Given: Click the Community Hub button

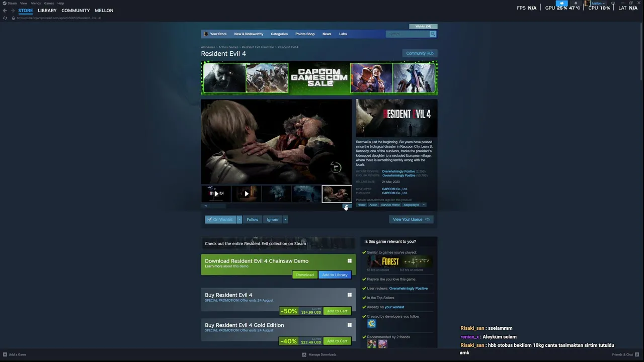Looking at the screenshot, I should 420,53.
